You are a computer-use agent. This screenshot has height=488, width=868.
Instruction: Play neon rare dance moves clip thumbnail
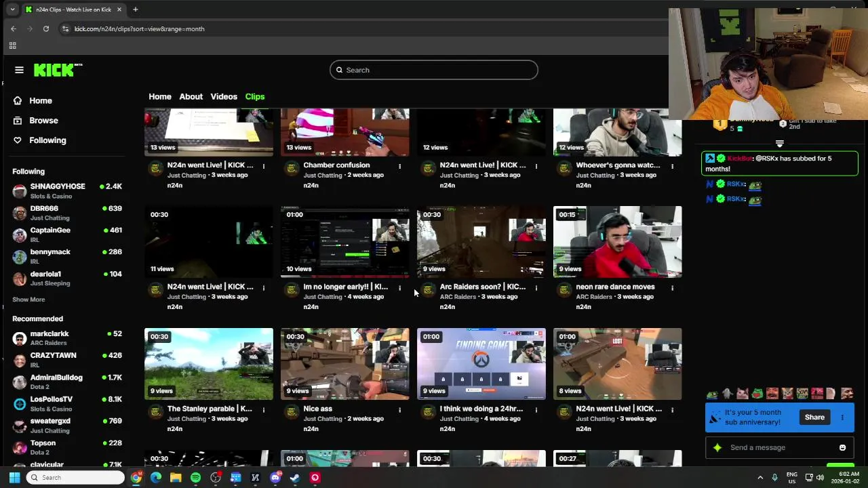(618, 242)
